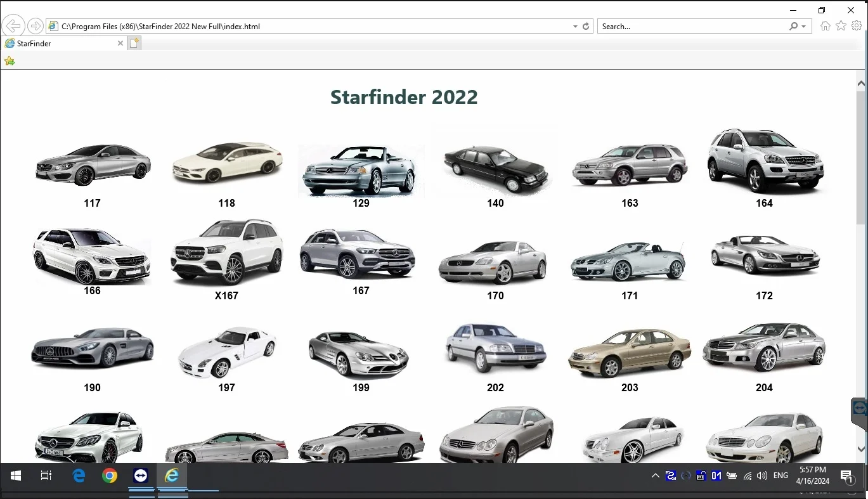Screen dimensions: 868x499
Task: Choose the X167 SUV image
Action: point(226,252)
